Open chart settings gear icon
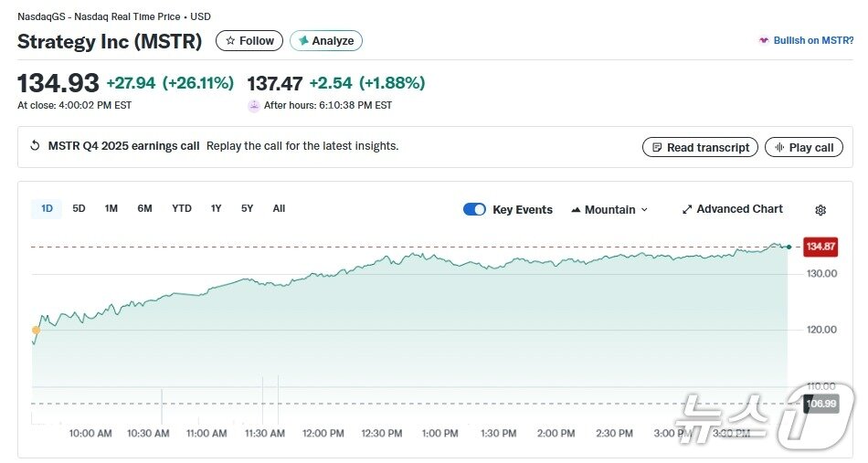 coord(820,210)
